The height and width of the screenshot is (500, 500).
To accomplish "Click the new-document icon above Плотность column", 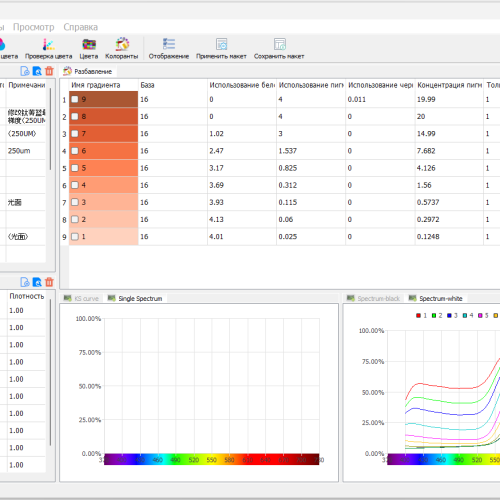I will (25, 282).
